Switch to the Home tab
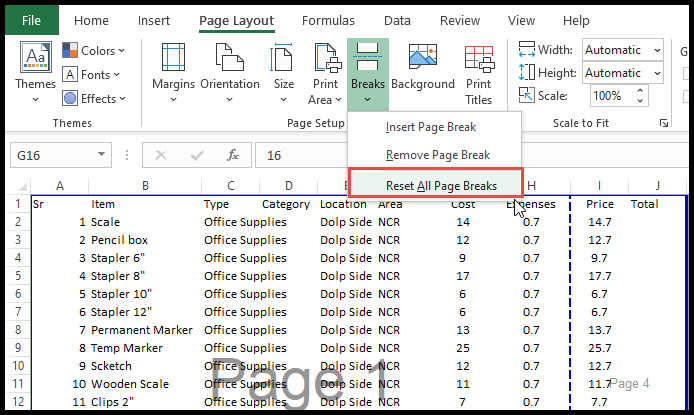This screenshot has width=694, height=415. [91, 20]
